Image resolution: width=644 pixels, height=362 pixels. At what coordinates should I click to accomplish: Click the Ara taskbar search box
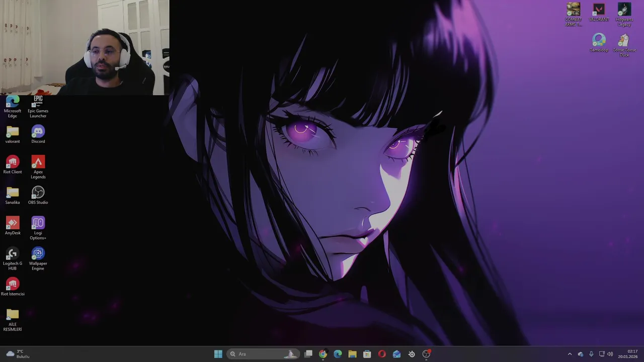point(263,354)
